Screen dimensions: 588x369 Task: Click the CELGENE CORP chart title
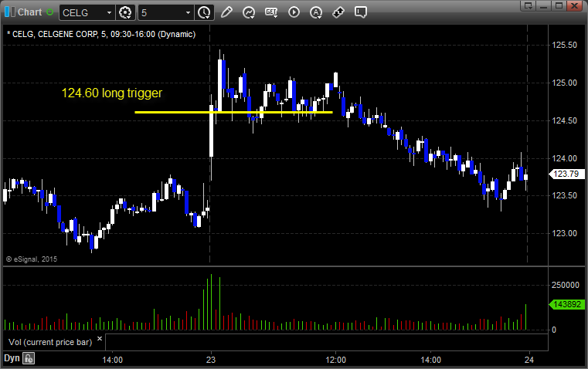101,34
